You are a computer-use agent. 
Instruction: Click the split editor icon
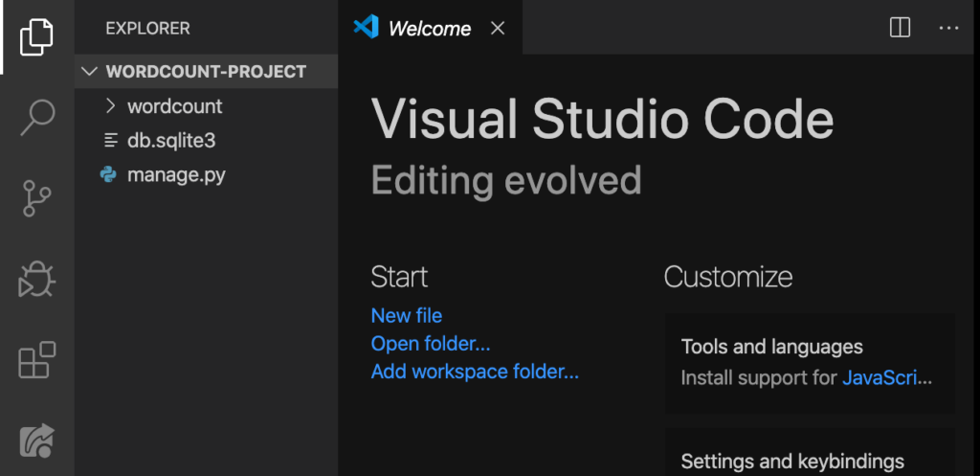click(x=900, y=28)
